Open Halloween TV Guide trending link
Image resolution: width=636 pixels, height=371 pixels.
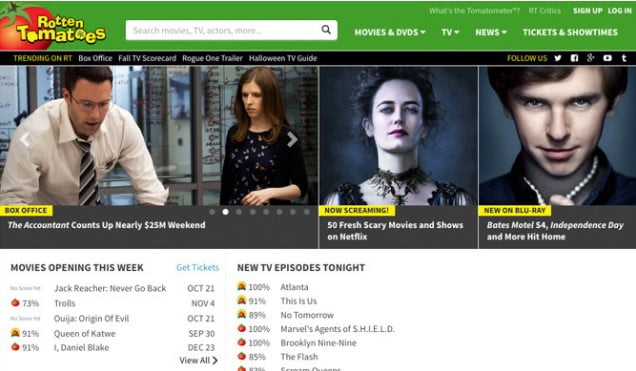(283, 58)
